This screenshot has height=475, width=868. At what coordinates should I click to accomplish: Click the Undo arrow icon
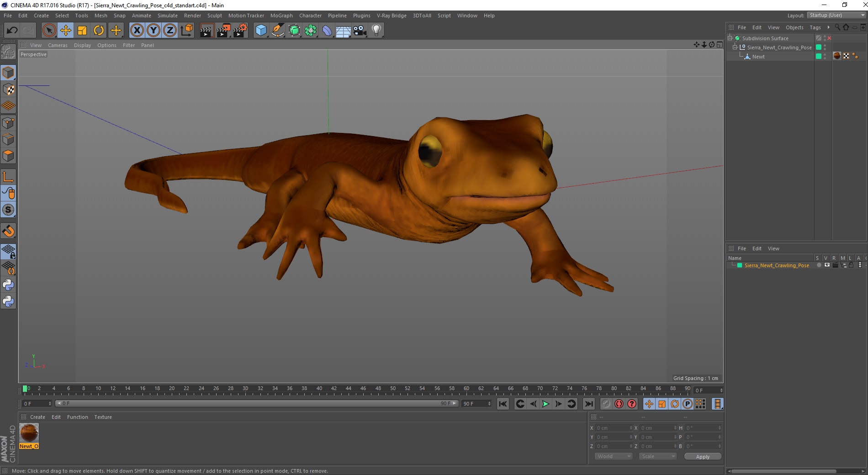point(12,31)
